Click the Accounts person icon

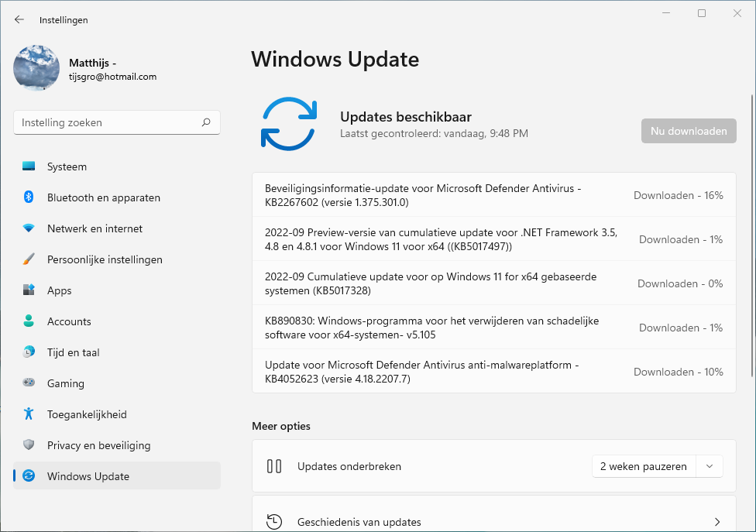(x=29, y=321)
